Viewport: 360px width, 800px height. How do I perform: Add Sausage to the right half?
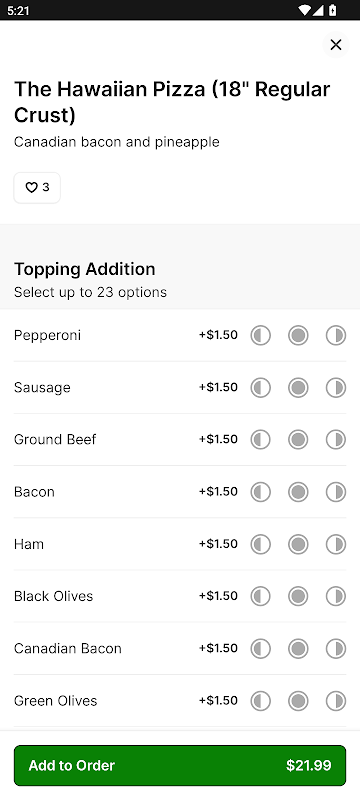pos(336,388)
